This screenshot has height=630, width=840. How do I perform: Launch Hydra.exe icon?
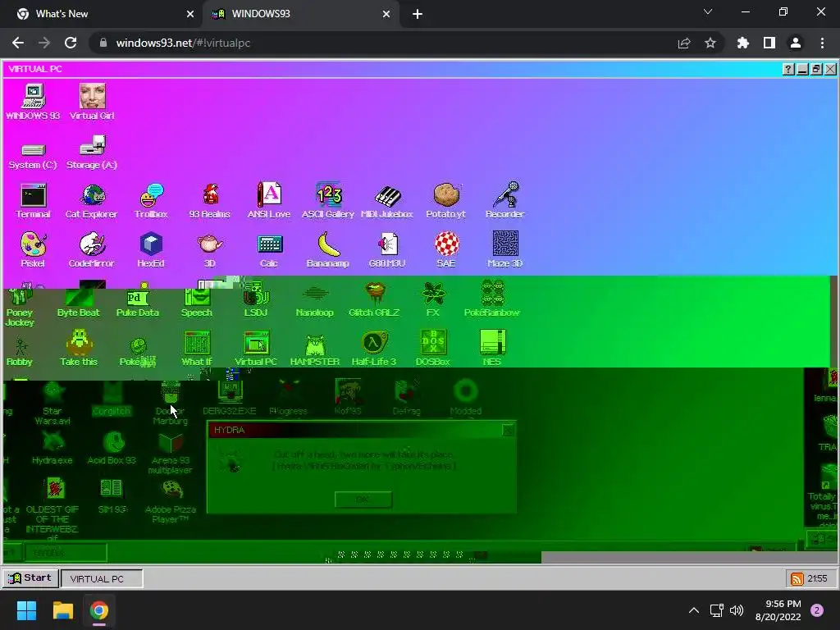click(52, 447)
